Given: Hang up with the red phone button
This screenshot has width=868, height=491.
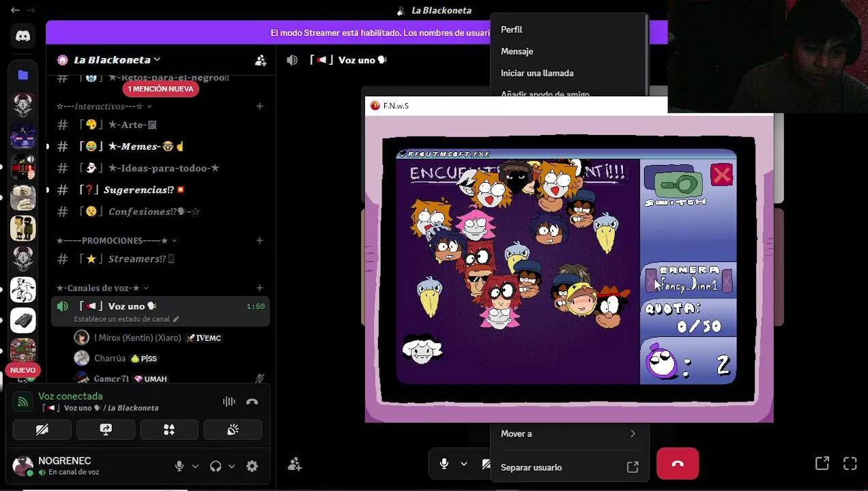Looking at the screenshot, I should point(678,464).
